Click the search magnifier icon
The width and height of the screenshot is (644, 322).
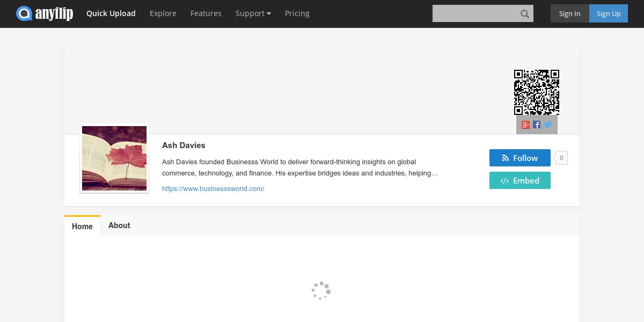click(525, 14)
